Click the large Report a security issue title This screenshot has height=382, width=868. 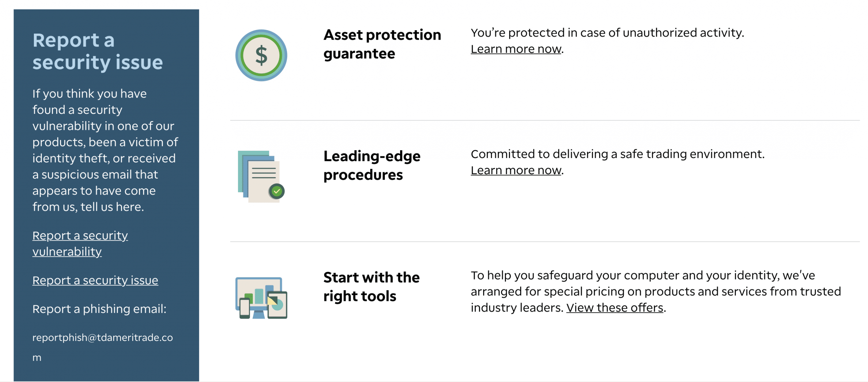(98, 51)
